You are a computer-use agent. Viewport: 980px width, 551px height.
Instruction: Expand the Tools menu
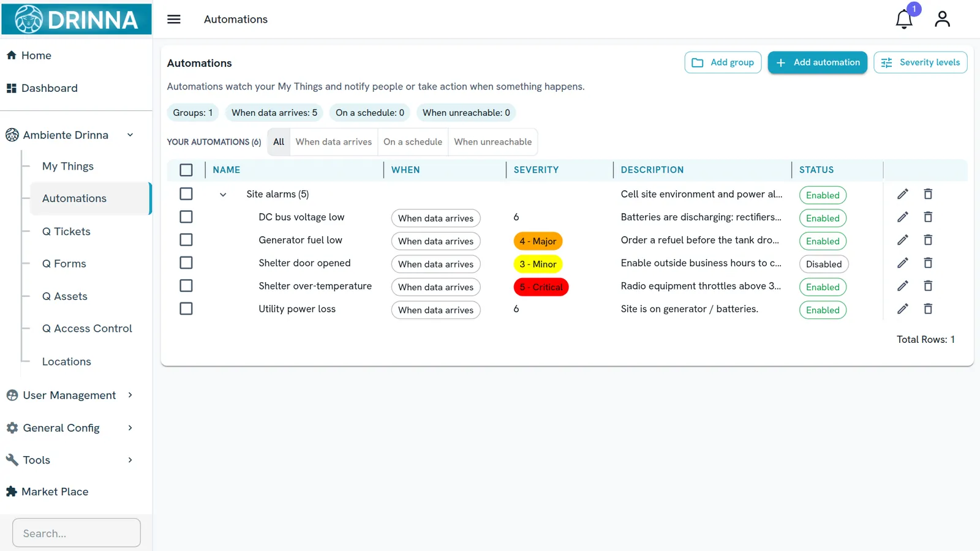click(130, 460)
